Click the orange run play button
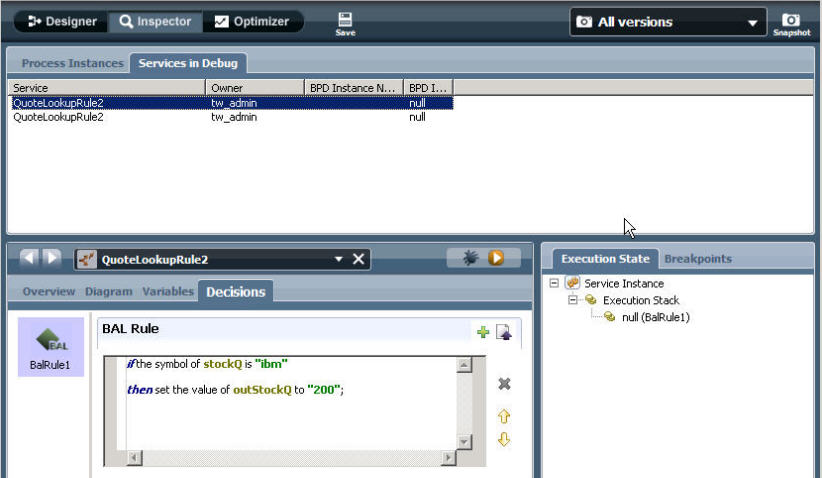Screen dimensions: 822x478 (x=496, y=257)
